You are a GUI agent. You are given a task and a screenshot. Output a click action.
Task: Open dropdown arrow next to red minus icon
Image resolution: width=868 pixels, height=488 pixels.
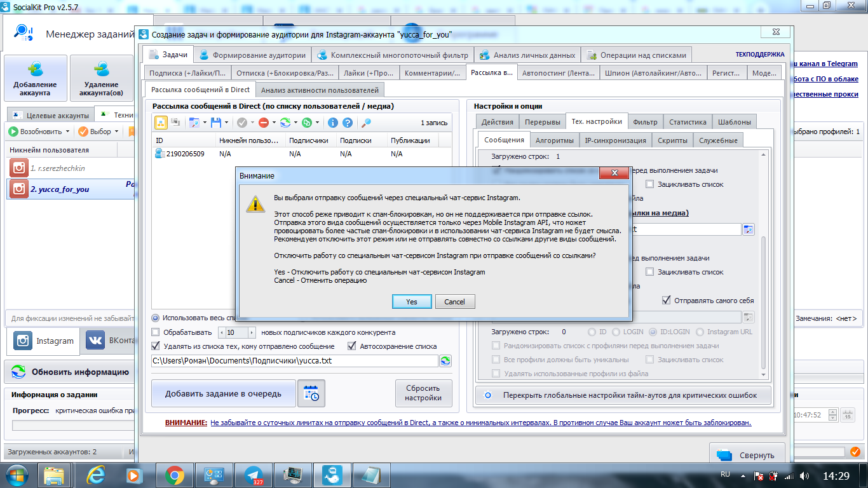click(274, 123)
